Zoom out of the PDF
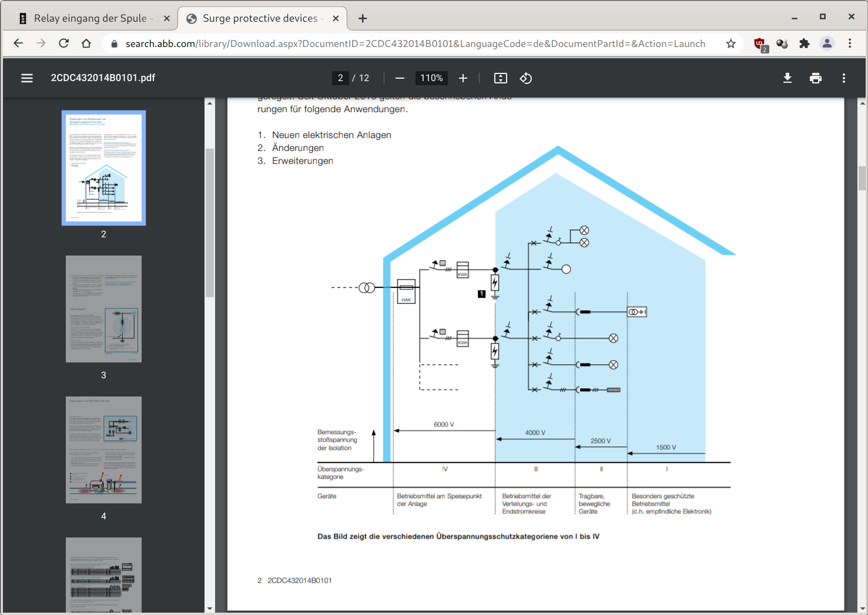The width and height of the screenshot is (868, 615). click(400, 78)
